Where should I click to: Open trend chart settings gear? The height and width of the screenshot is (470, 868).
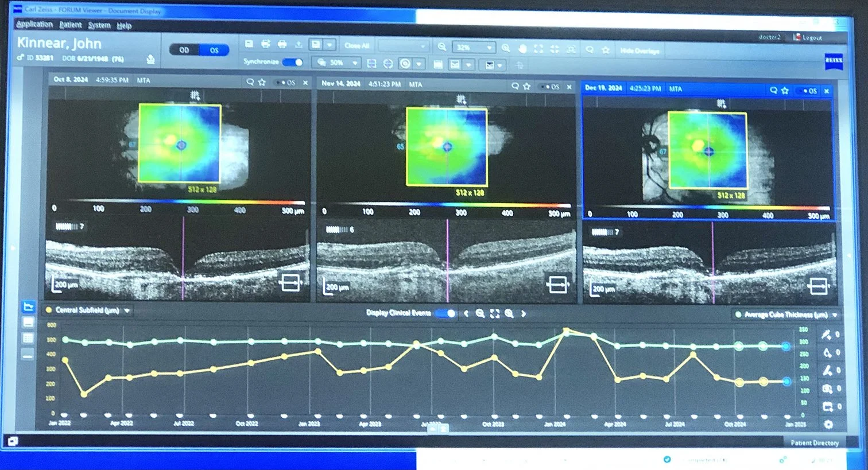[x=828, y=425]
